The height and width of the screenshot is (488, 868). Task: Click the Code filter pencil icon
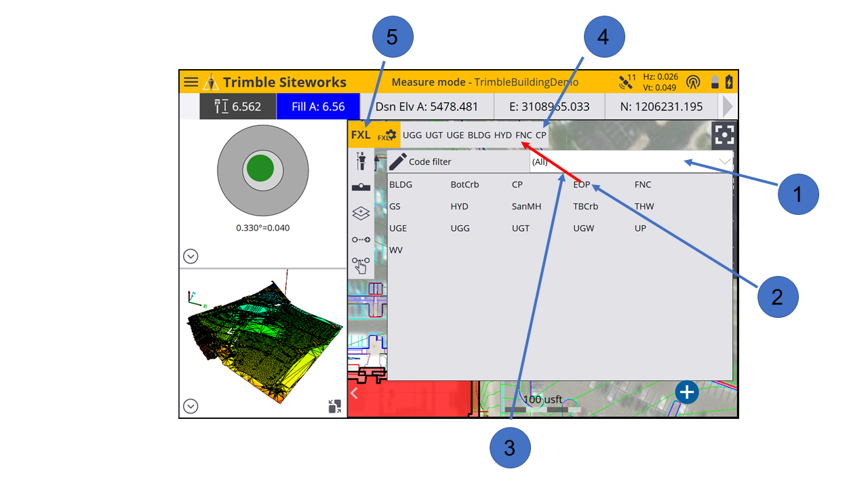click(398, 161)
